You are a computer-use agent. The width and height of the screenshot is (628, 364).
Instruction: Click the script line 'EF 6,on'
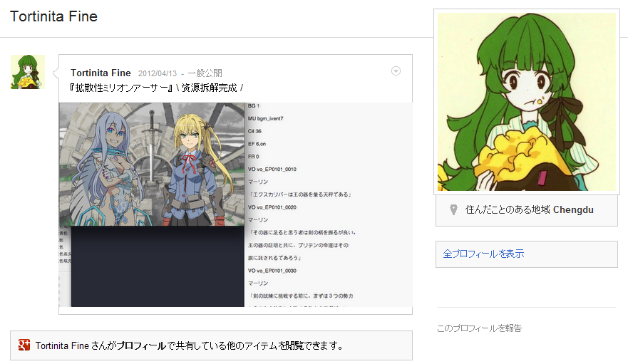(257, 144)
